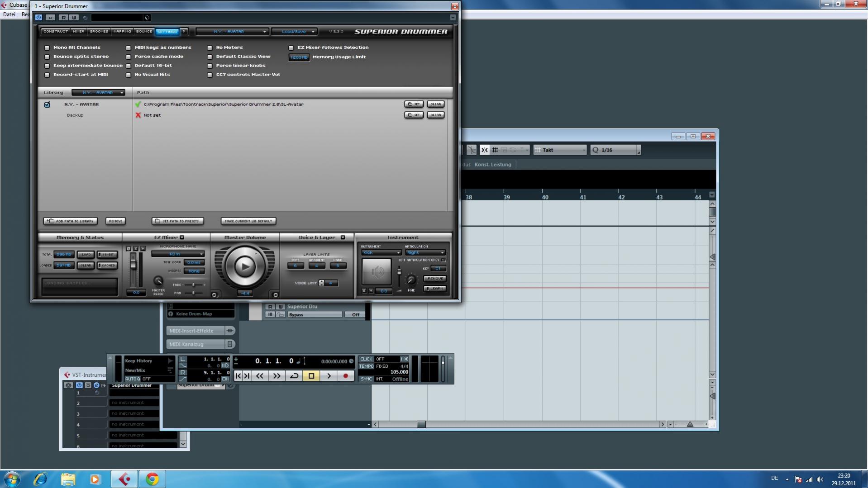Switch to the MIXER tab
The image size is (868, 488).
point(79,32)
